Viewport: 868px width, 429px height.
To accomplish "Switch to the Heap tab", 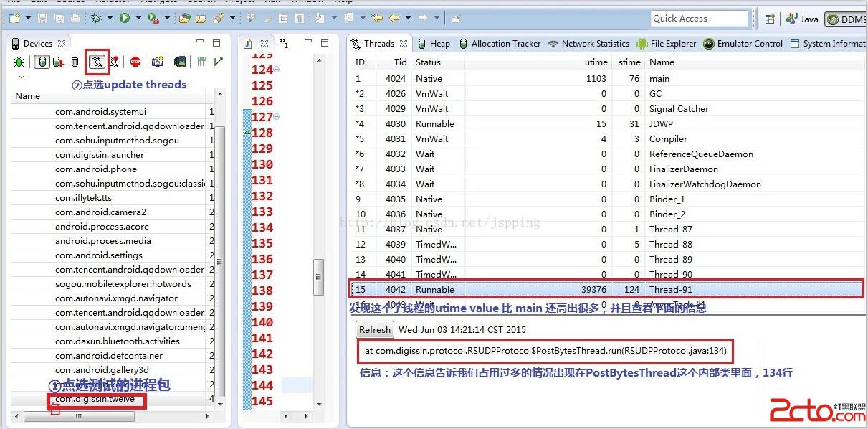I will point(434,43).
